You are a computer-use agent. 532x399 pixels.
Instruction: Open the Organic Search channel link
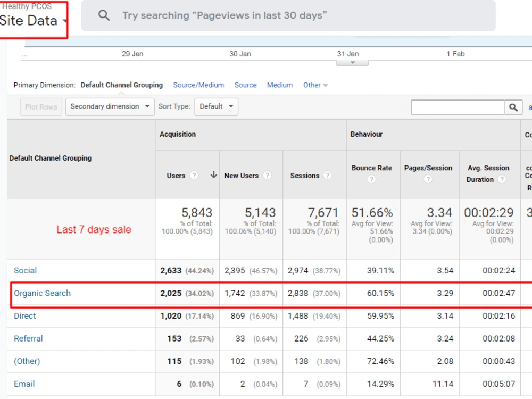(42, 293)
